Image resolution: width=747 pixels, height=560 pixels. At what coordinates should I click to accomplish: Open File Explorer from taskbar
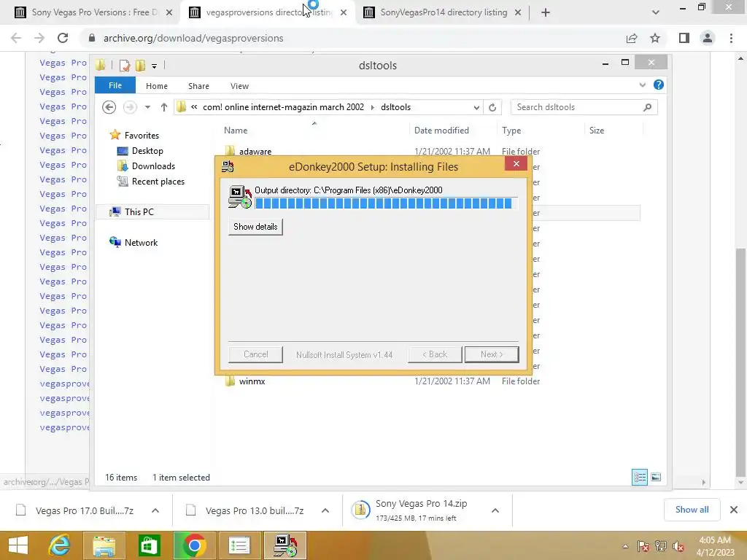click(104, 545)
